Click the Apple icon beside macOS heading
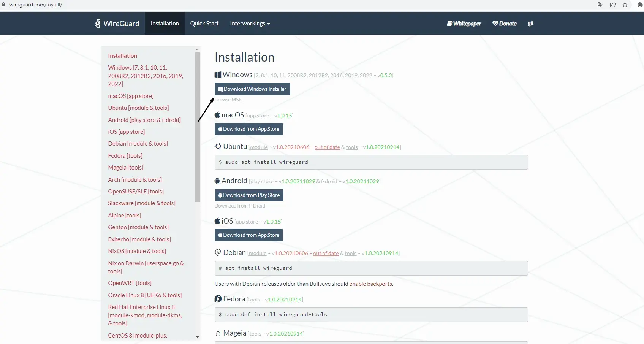 217,115
